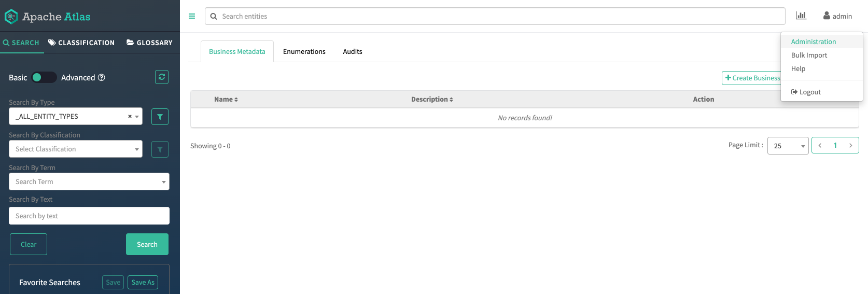
Task: Go to next page arrow in pagination
Action: (850, 145)
